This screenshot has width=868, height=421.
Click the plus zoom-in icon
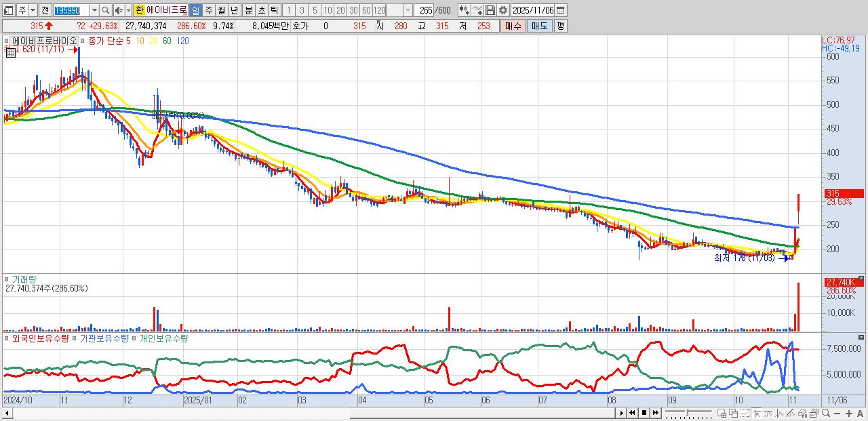pyautogui.click(x=849, y=414)
